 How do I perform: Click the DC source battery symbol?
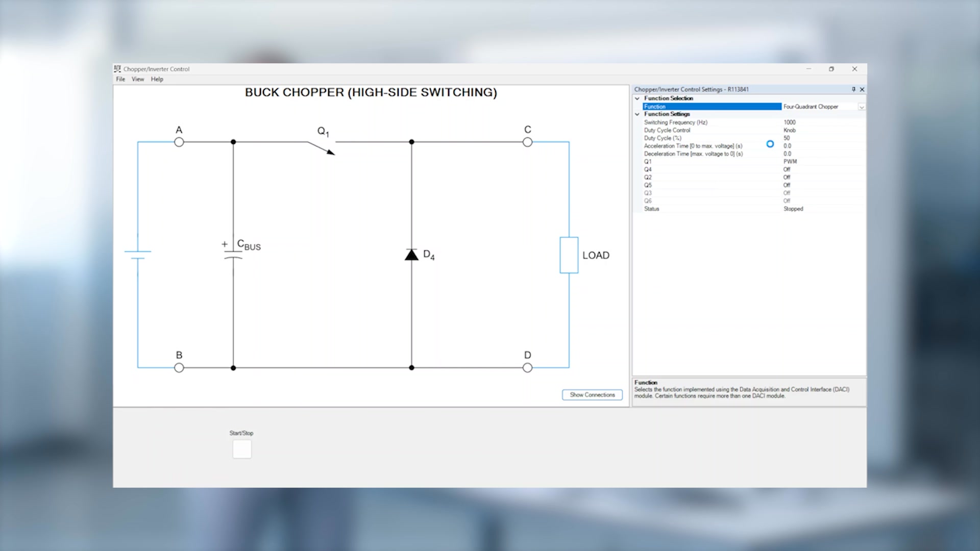coord(138,255)
